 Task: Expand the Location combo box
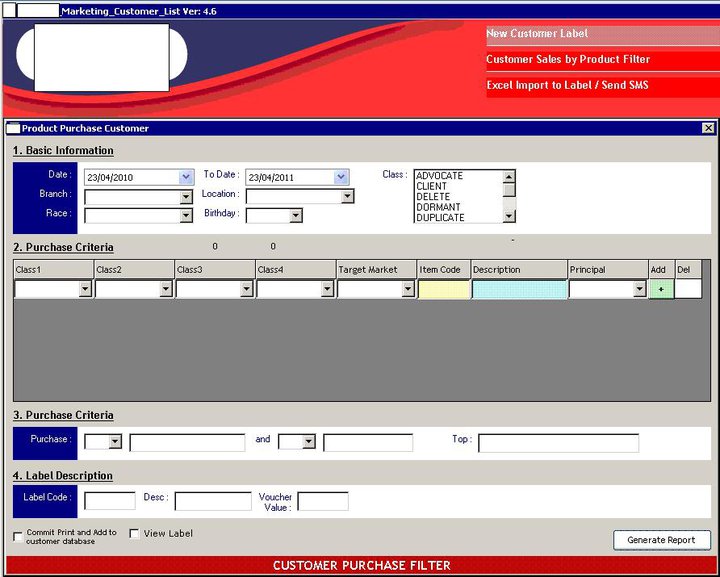pyautogui.click(x=347, y=196)
